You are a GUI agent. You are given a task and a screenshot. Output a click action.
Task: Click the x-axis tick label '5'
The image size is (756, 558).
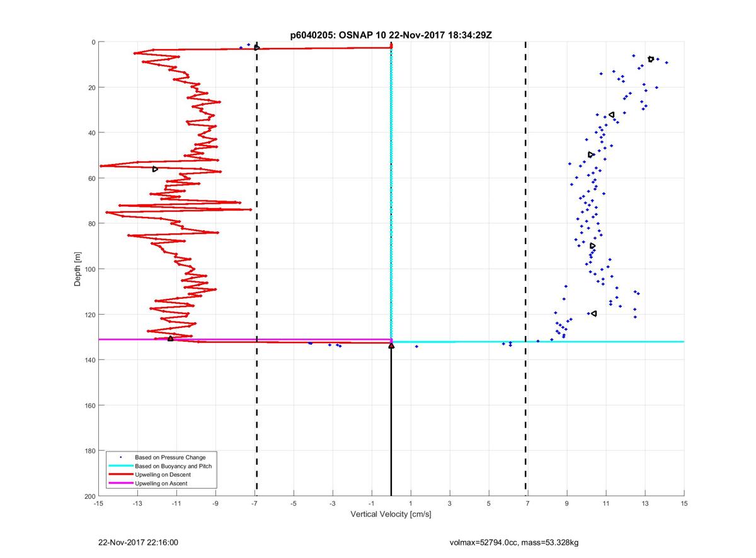(x=489, y=503)
